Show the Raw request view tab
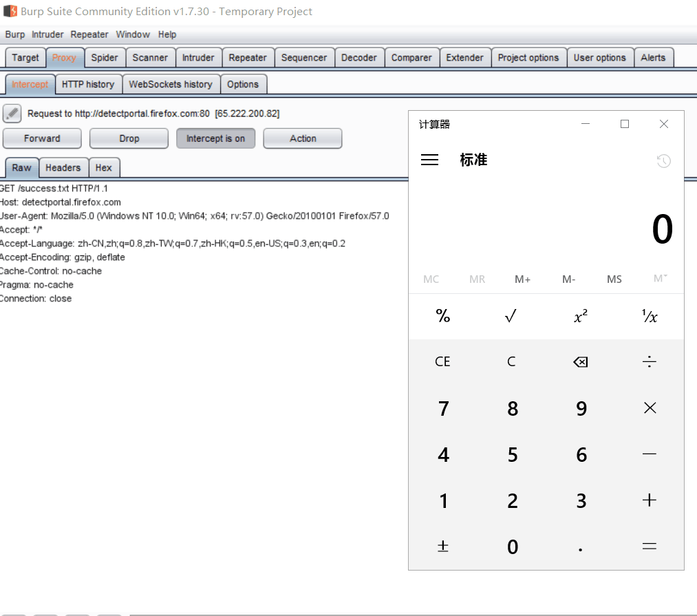 (22, 168)
